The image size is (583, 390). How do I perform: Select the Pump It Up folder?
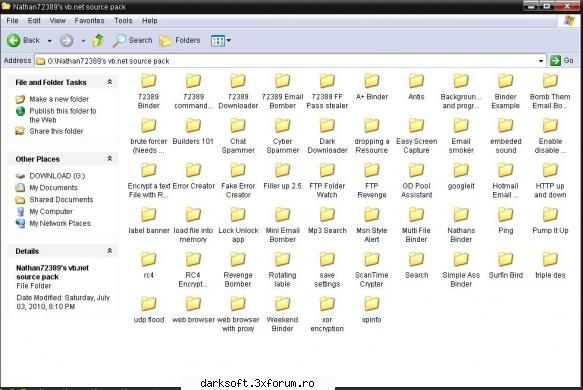[x=550, y=221]
